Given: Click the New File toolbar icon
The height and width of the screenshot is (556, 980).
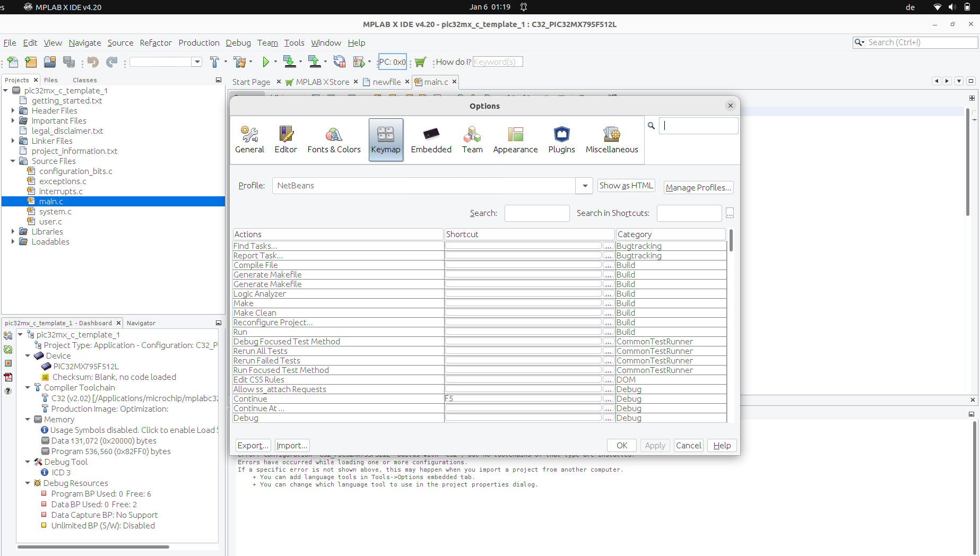Looking at the screenshot, I should (13, 62).
